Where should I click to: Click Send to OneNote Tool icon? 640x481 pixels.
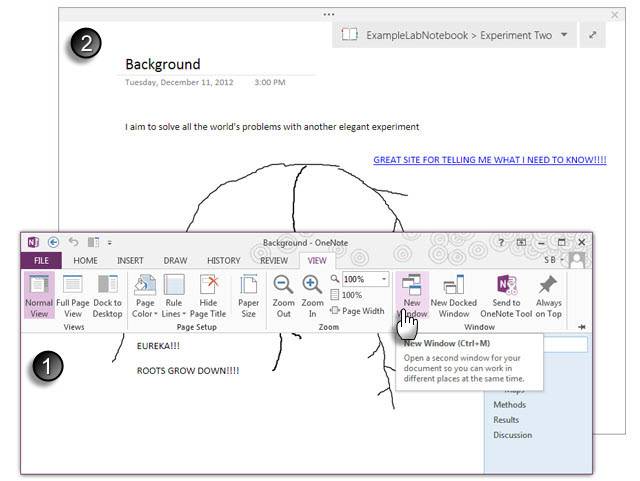pos(506,295)
